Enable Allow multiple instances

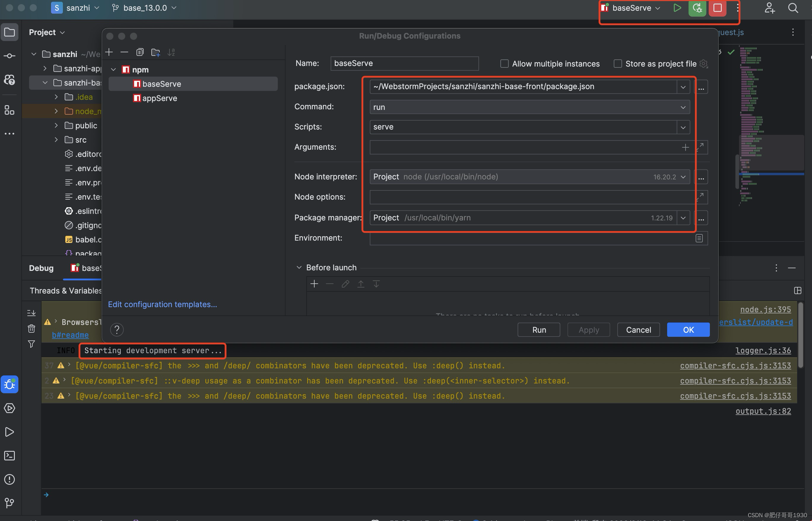coord(504,64)
